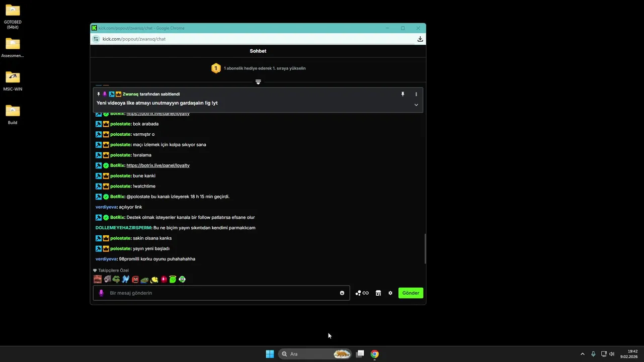Open GOTOBED (64bit) desktop folder
The width and height of the screenshot is (644, 362).
tap(13, 17)
